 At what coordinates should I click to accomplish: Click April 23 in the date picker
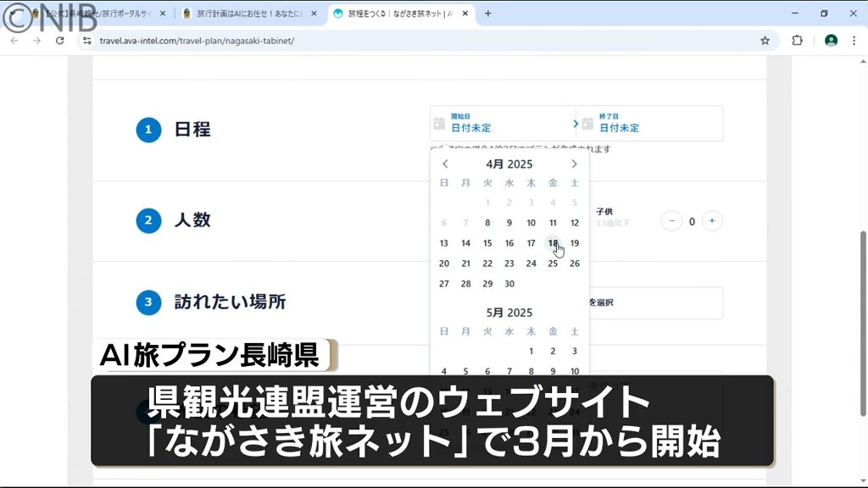(509, 264)
